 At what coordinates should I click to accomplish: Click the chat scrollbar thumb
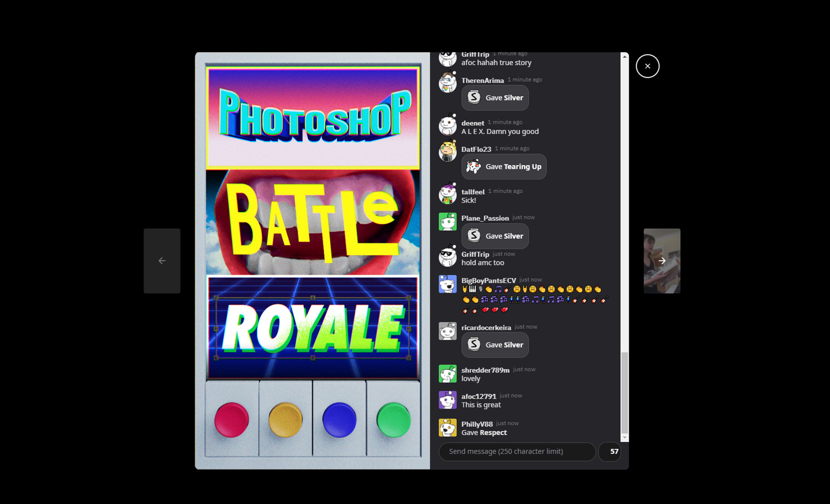(x=624, y=393)
